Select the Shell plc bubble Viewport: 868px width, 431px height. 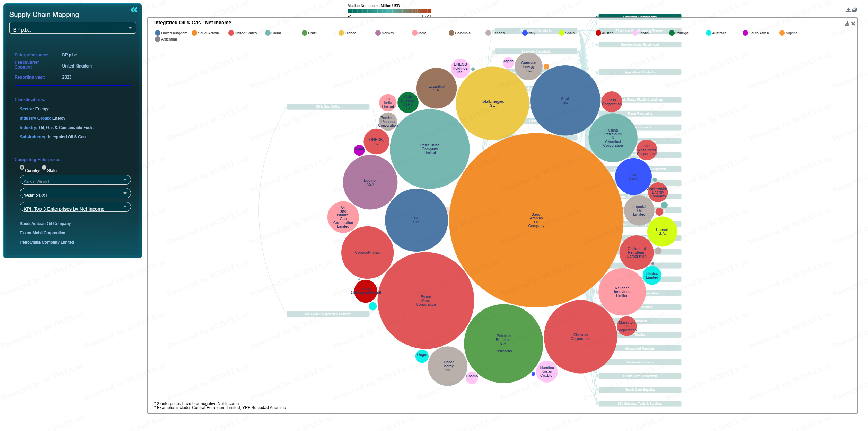pyautogui.click(x=565, y=100)
